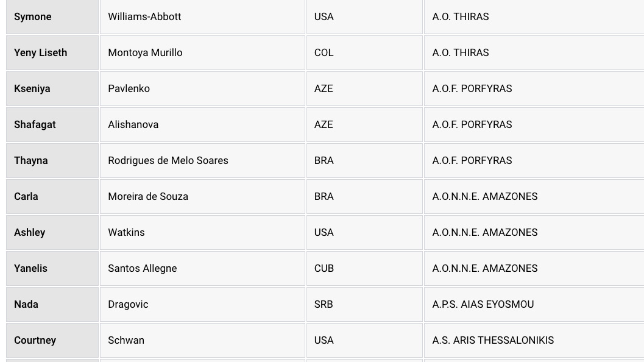Select the Thayna first name cell
The image size is (644, 362).
pyautogui.click(x=52, y=161)
